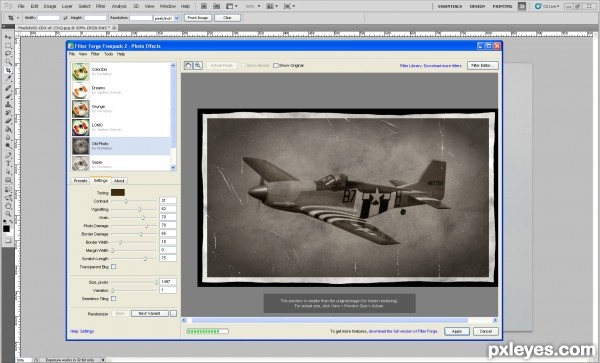Click the Contrast slider handle
Viewport: 600px width, 363px height.
click(x=126, y=201)
